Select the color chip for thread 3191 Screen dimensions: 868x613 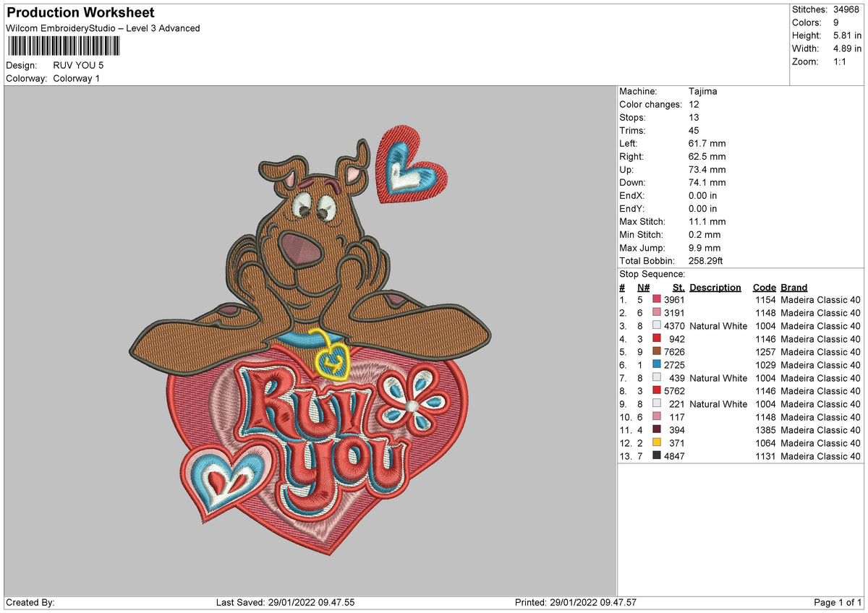(x=658, y=312)
